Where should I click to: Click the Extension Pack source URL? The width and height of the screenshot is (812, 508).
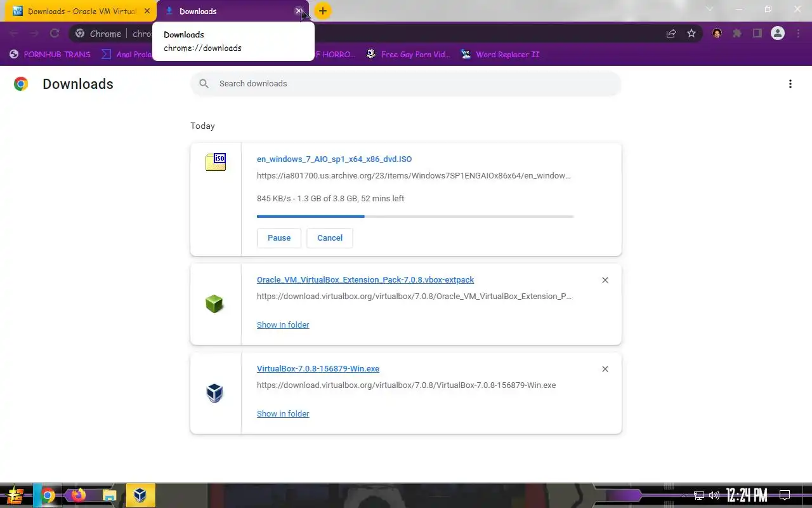click(415, 297)
